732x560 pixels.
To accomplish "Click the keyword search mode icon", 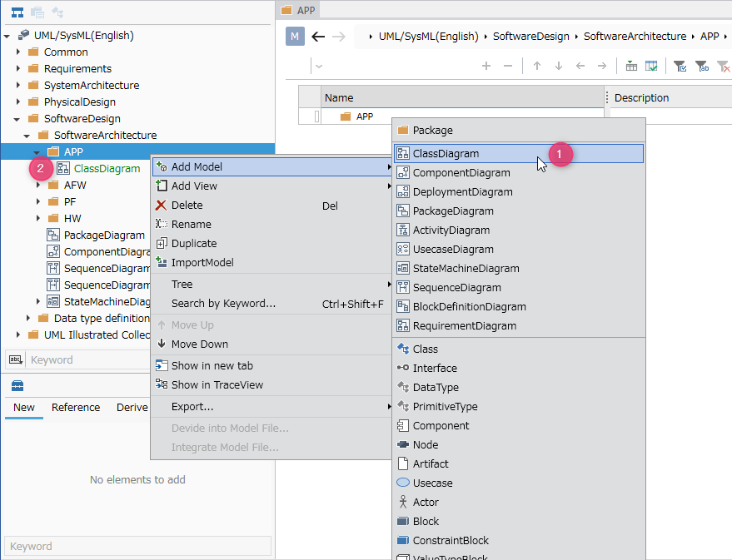I will (x=16, y=359).
